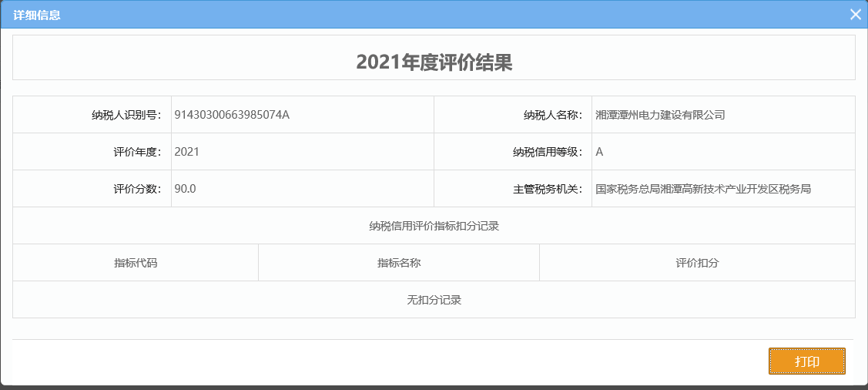Click the 主管税务机关 label
The image size is (868, 390).
click(548, 189)
